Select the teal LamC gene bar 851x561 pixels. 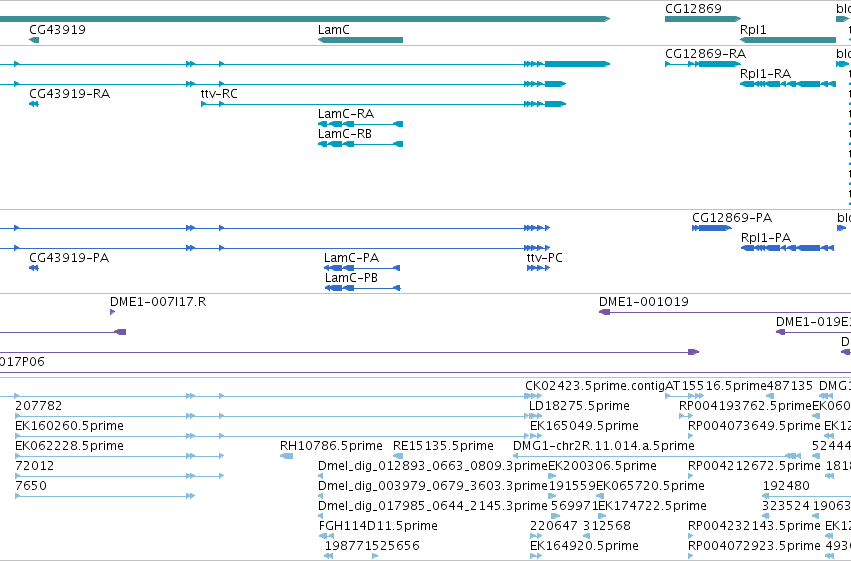(360, 40)
